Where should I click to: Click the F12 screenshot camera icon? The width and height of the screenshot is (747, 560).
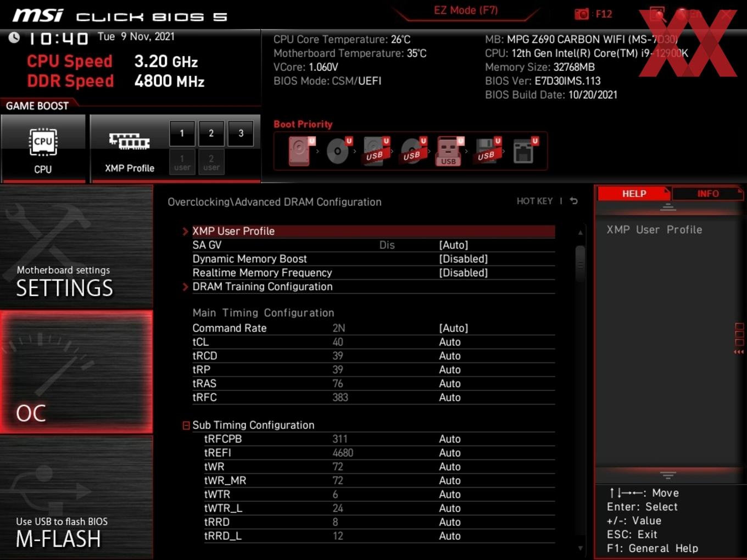[x=581, y=14]
